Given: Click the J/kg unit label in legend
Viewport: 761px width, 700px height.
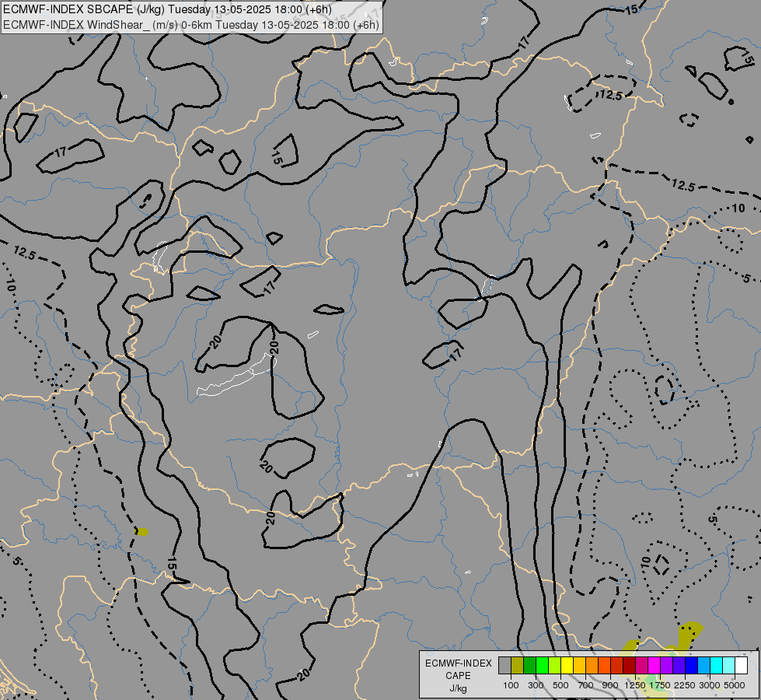Looking at the screenshot, I should (458, 688).
